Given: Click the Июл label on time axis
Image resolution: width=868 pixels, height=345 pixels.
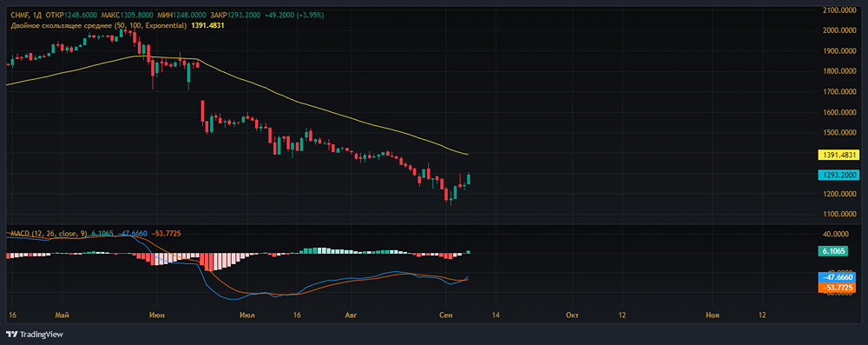Looking at the screenshot, I should pos(247,315).
